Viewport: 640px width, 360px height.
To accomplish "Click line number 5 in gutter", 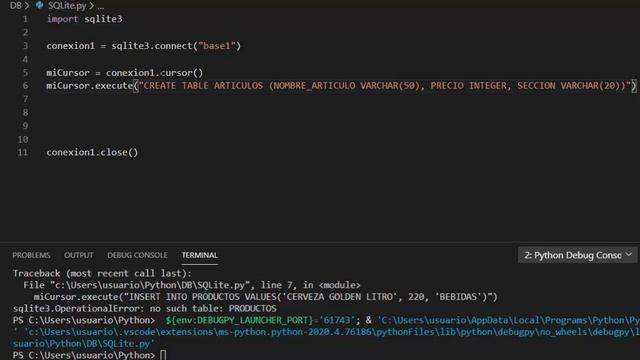I will [x=25, y=73].
